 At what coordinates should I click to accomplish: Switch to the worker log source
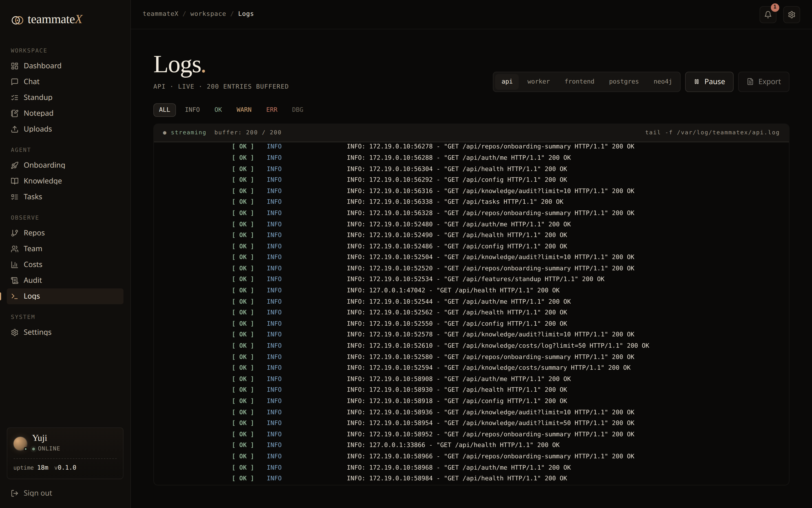tap(538, 82)
